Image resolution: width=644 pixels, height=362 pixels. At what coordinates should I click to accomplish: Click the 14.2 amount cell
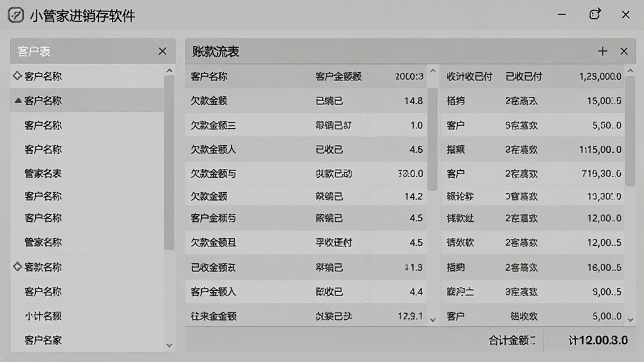coord(414,196)
